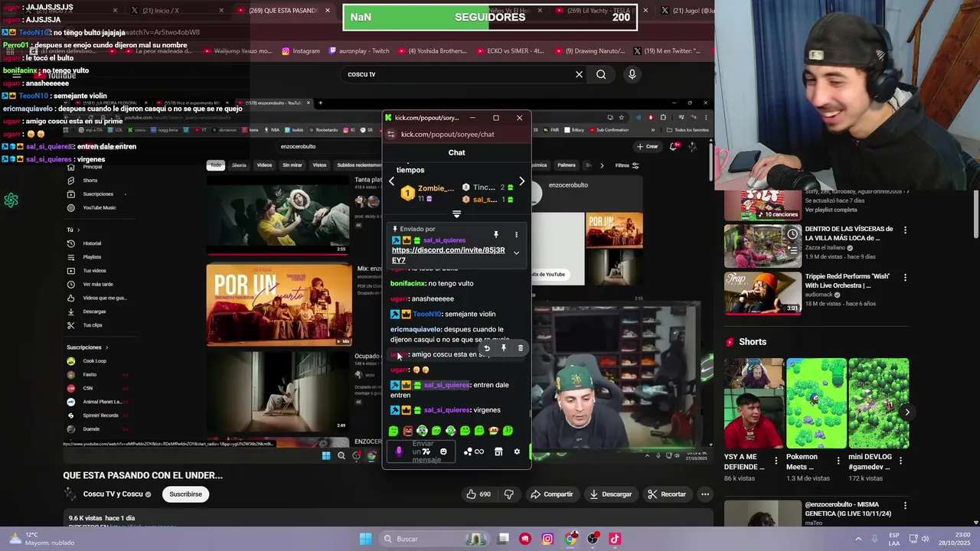The height and width of the screenshot is (551, 980).
Task: Open the pinned Discord invite link in chat
Action: 448,255
